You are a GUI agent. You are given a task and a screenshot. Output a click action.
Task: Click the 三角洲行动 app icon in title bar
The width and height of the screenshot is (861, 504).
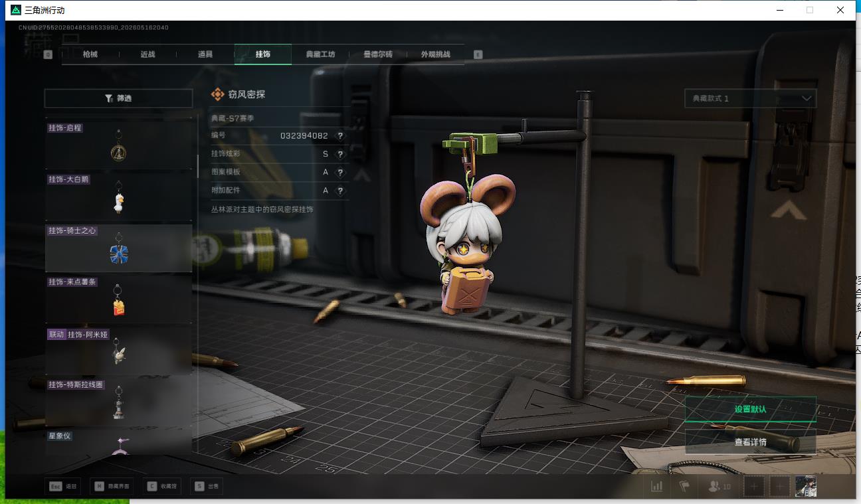click(x=16, y=10)
